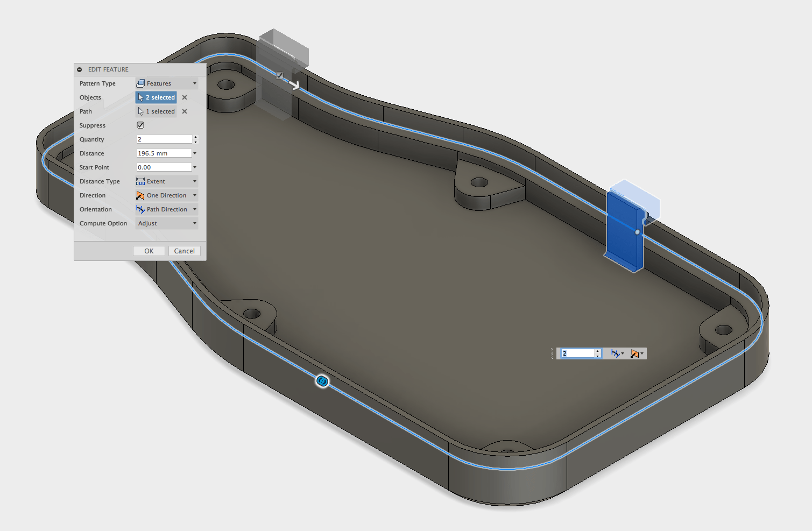The width and height of the screenshot is (812, 531).
Task: Click the Distance Type Extent icon
Action: click(x=141, y=181)
